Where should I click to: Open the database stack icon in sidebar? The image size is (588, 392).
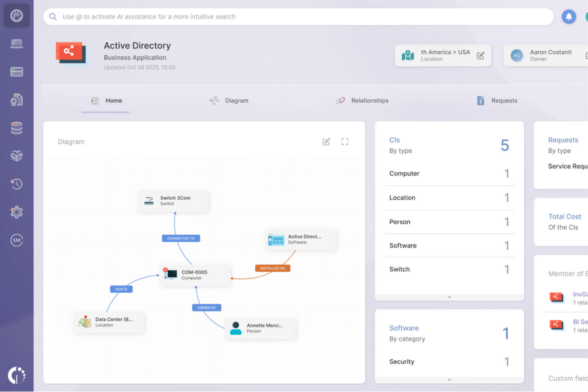point(17,128)
